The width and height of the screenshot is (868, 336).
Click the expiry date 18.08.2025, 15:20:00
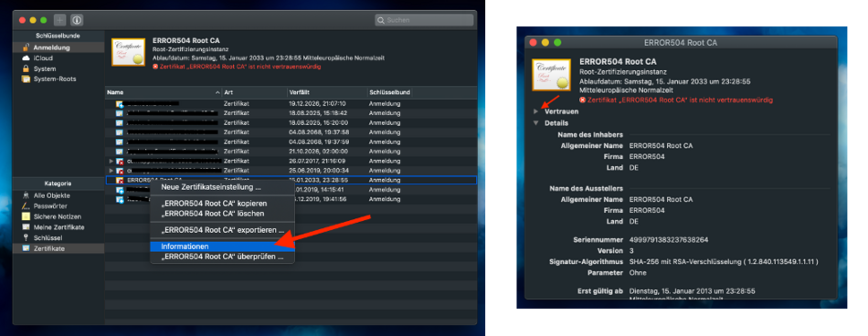pos(317,123)
